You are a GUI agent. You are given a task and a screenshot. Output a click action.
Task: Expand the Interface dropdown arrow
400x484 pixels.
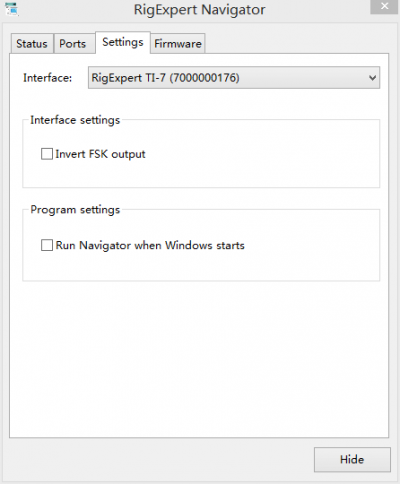[x=372, y=78]
